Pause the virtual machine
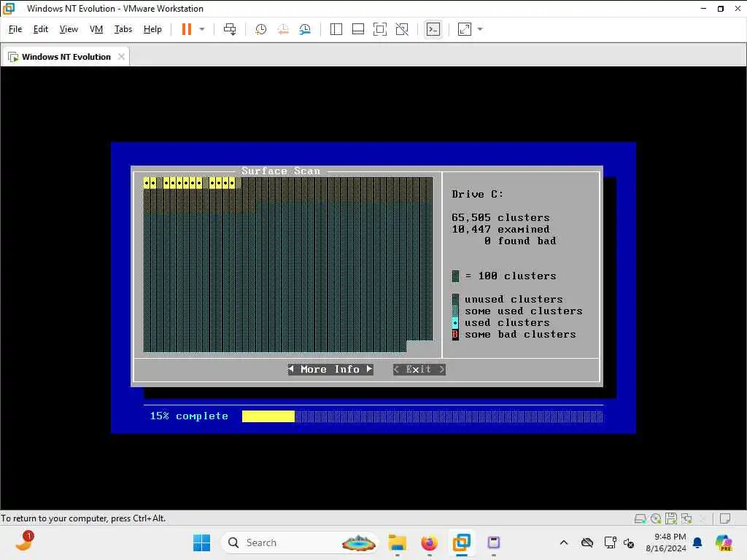 [186, 29]
